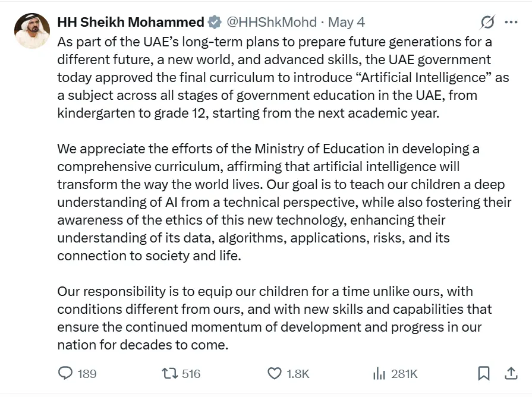The width and height of the screenshot is (532, 397).
Task: Click the 516 reposts count
Action: (191, 374)
